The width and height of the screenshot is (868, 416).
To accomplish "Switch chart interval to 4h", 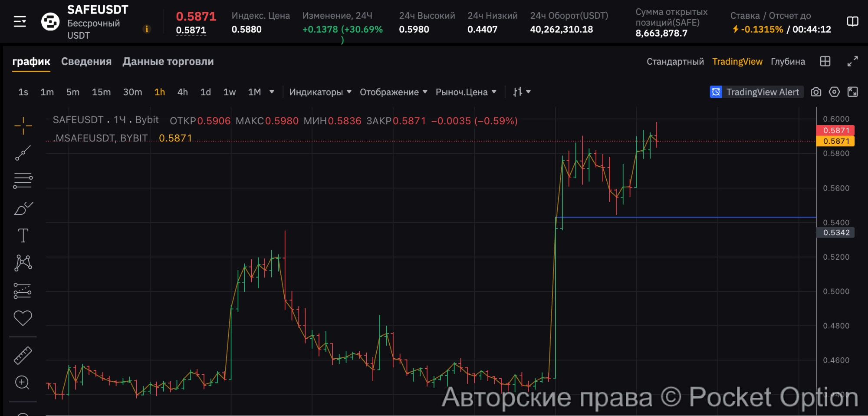I will pos(182,92).
